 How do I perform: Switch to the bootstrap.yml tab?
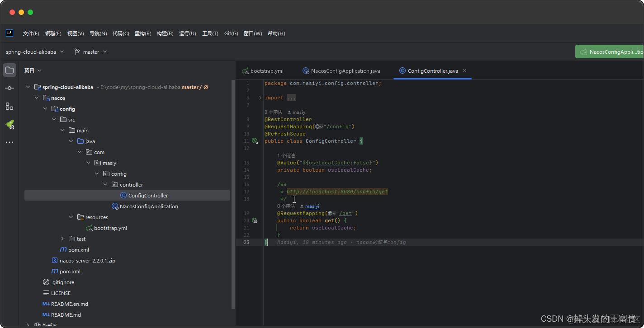tap(263, 71)
